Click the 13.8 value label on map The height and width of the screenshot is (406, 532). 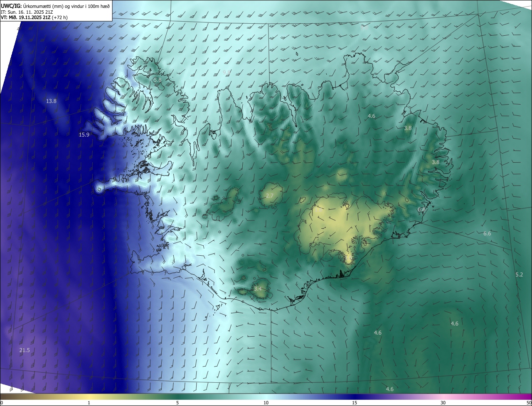pos(51,101)
